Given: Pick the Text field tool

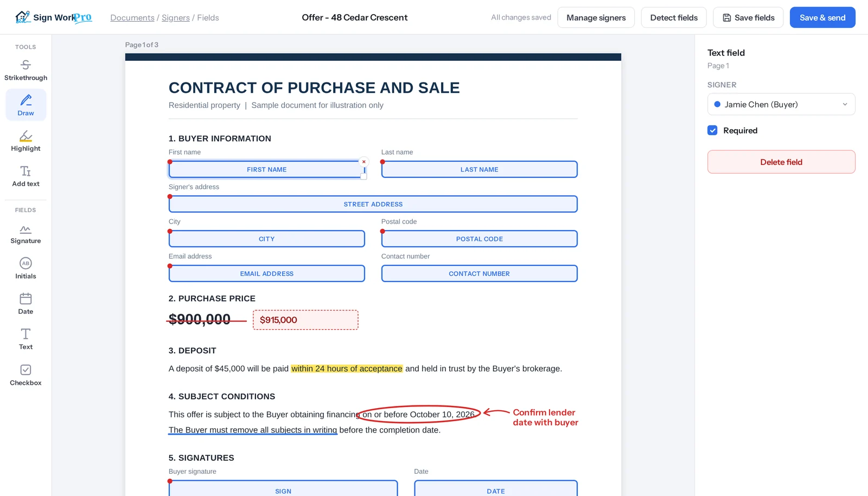Looking at the screenshot, I should coord(25,339).
